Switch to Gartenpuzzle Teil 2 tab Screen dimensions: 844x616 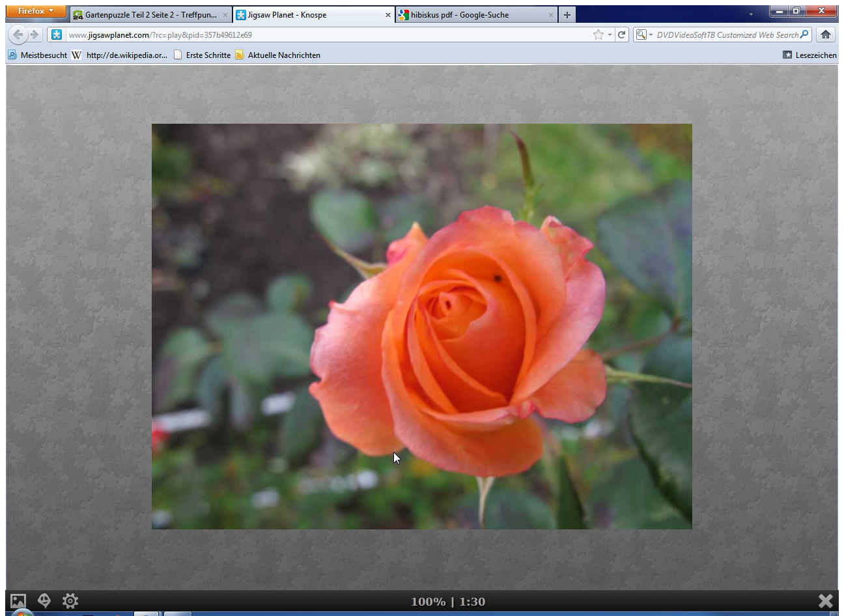click(150, 15)
